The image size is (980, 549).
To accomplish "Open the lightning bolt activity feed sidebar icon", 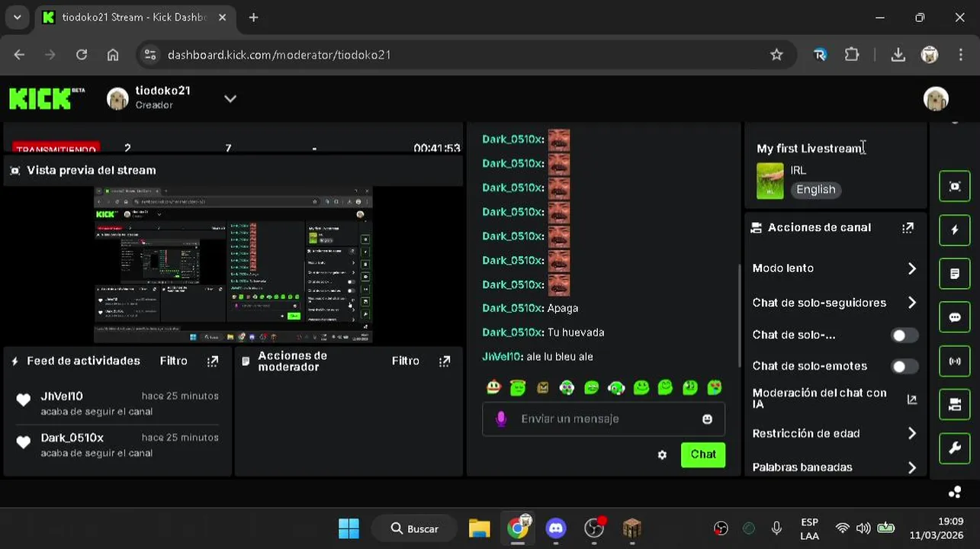I will click(x=955, y=230).
